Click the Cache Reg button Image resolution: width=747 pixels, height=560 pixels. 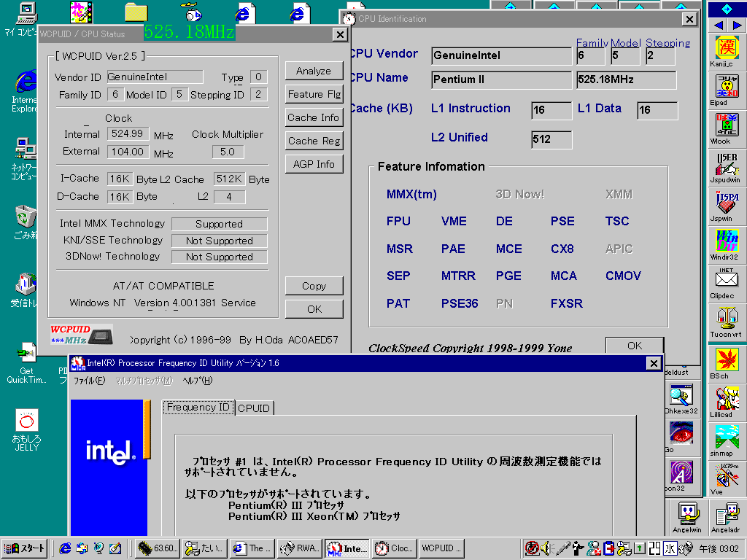pyautogui.click(x=314, y=141)
